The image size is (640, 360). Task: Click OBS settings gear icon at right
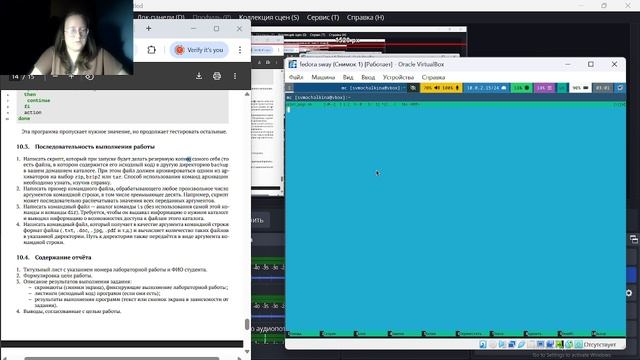tap(629, 293)
